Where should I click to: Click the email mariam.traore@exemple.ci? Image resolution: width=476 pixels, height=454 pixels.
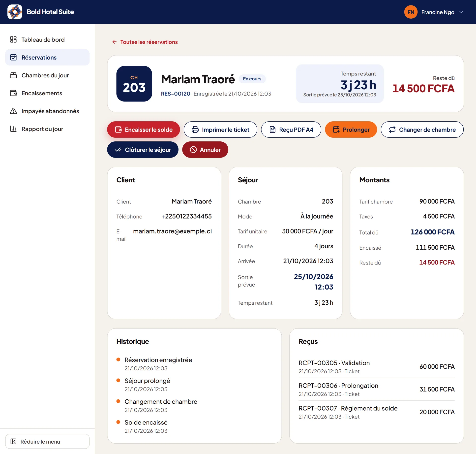coord(173,231)
